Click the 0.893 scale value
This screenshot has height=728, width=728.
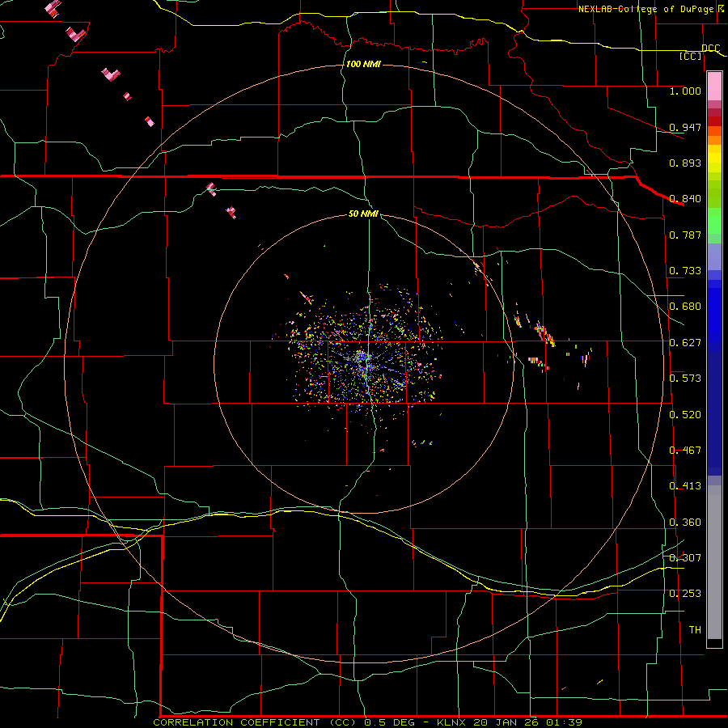685,163
